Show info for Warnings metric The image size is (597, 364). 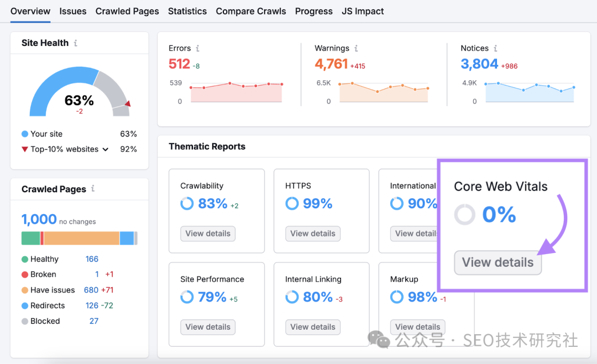click(356, 48)
